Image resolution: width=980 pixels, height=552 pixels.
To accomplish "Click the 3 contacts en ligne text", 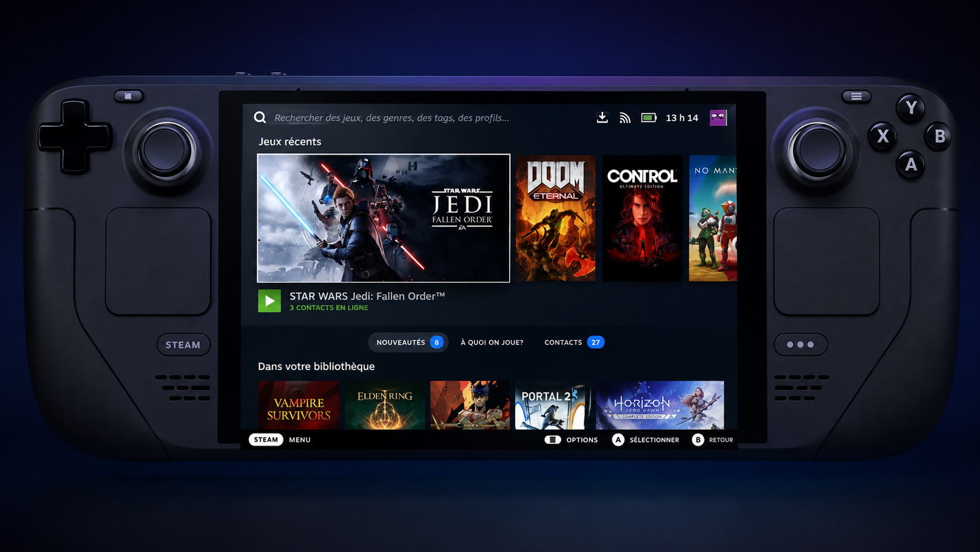I will click(x=329, y=307).
